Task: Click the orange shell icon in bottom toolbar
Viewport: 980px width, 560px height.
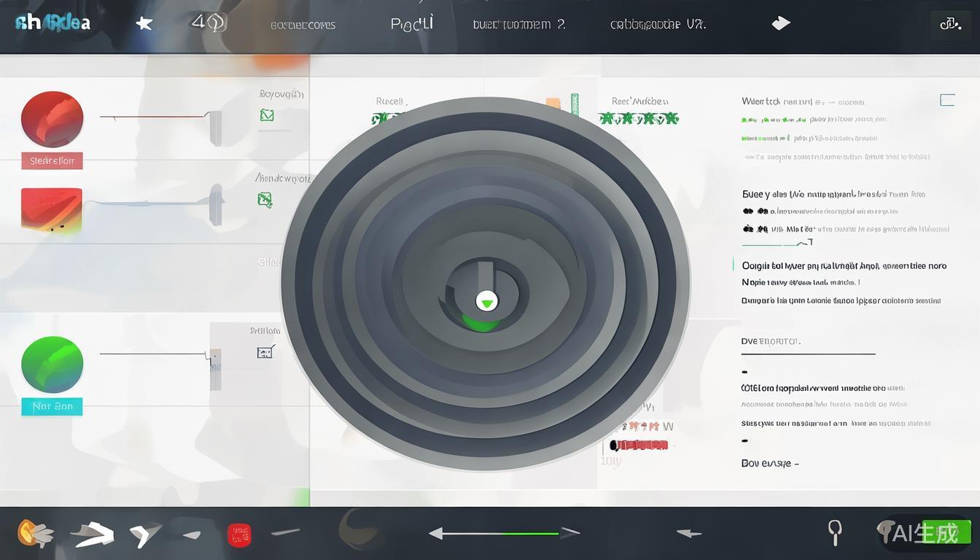Action: coord(35,534)
